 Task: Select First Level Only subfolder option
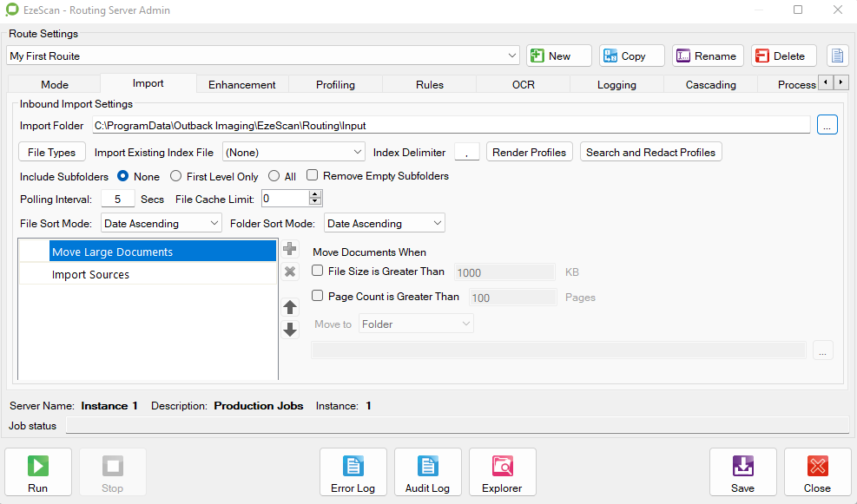point(176,176)
